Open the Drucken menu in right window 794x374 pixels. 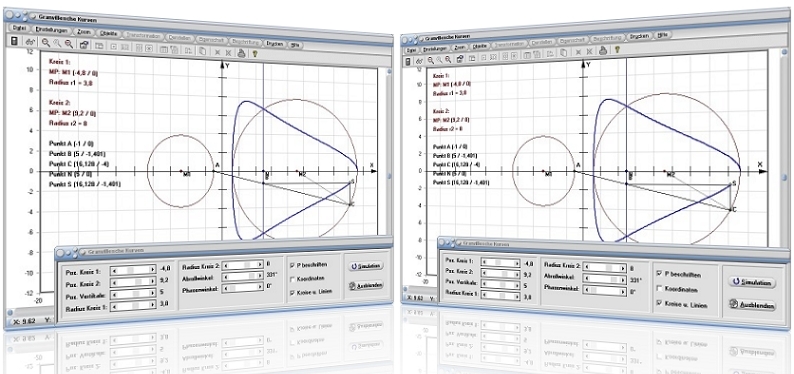640,36
